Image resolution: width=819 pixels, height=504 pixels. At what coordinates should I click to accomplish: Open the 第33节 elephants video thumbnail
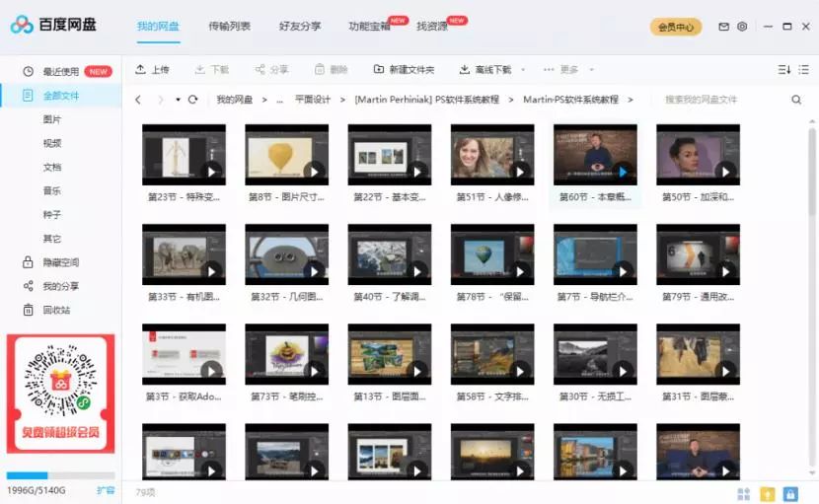pos(184,254)
